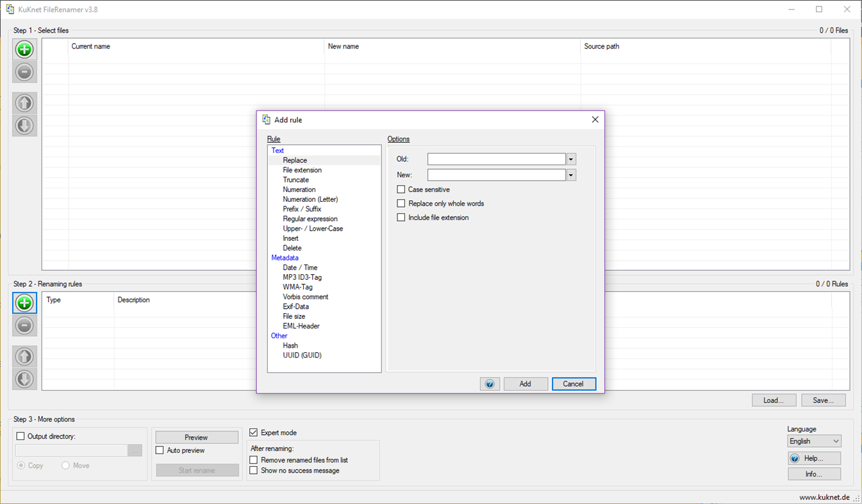Click the move-rule-down arrow icon
Viewport: 862px width, 504px height.
pyautogui.click(x=24, y=380)
